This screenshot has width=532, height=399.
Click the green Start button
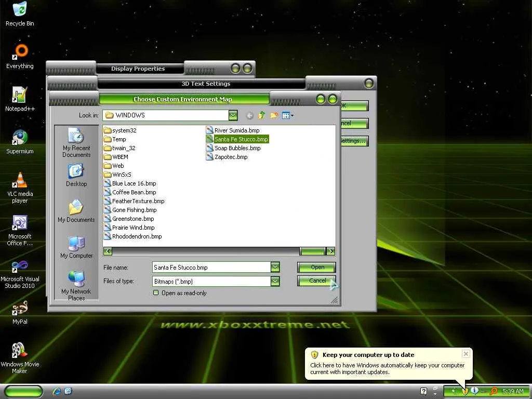(x=23, y=391)
